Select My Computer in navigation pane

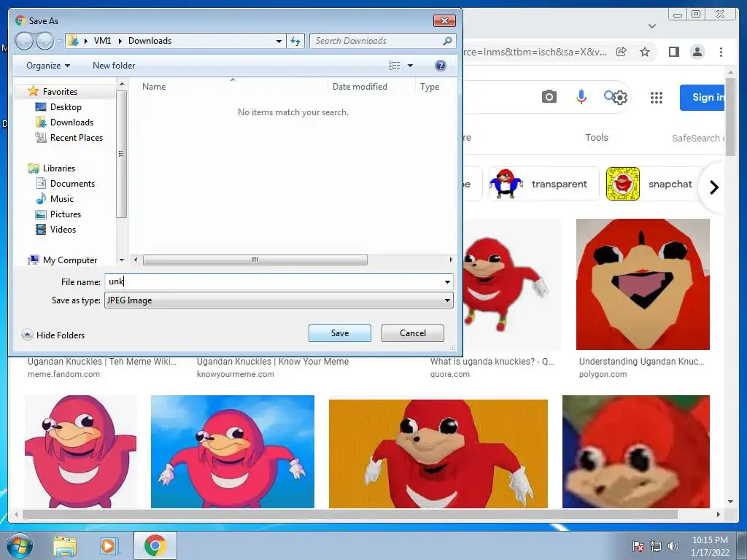click(69, 260)
